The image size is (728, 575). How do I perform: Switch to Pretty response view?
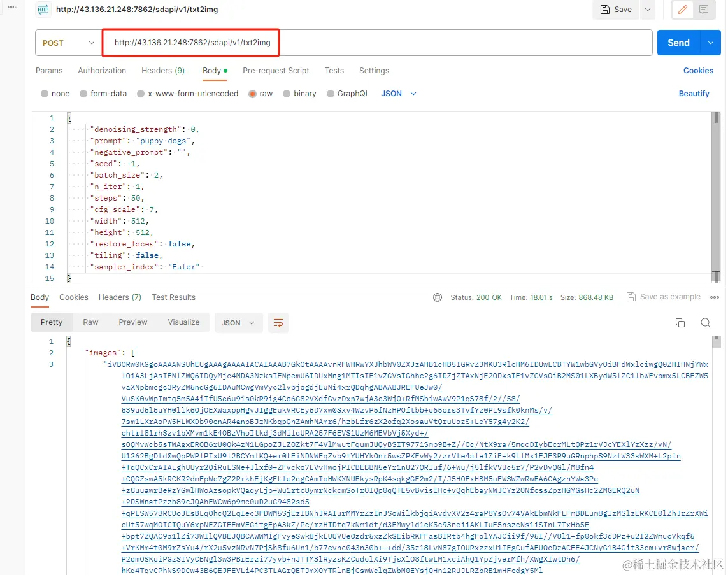pos(51,322)
